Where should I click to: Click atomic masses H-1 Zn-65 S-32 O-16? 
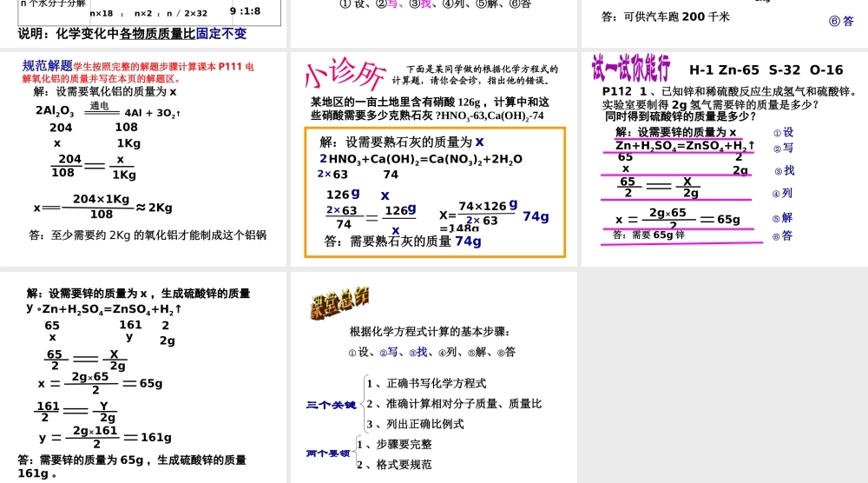pyautogui.click(x=766, y=70)
